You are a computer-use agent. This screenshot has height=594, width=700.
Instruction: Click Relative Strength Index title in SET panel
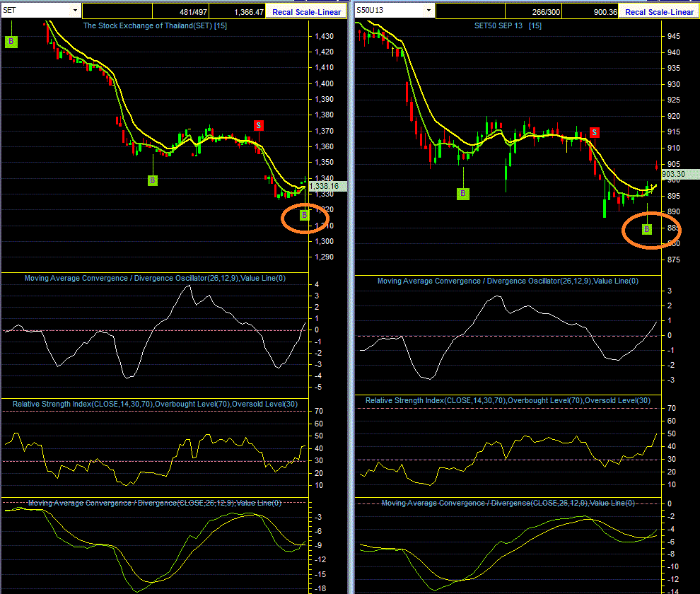(155, 404)
